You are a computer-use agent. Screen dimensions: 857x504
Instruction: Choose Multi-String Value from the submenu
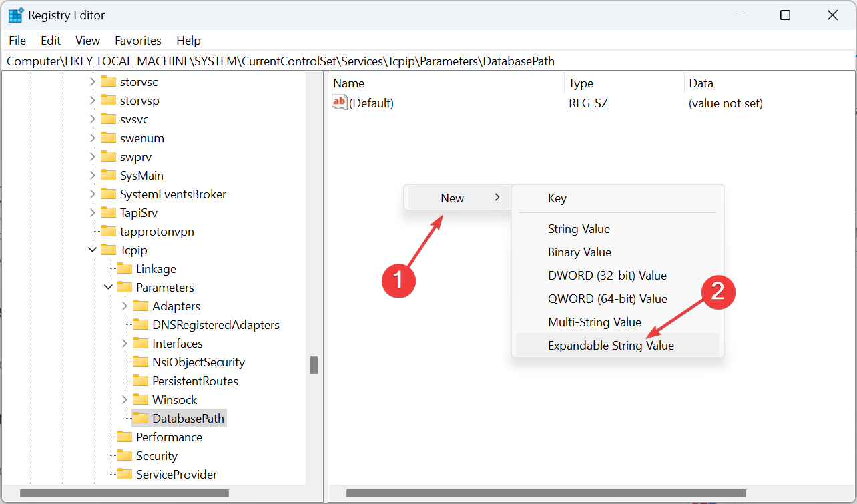(x=618, y=322)
